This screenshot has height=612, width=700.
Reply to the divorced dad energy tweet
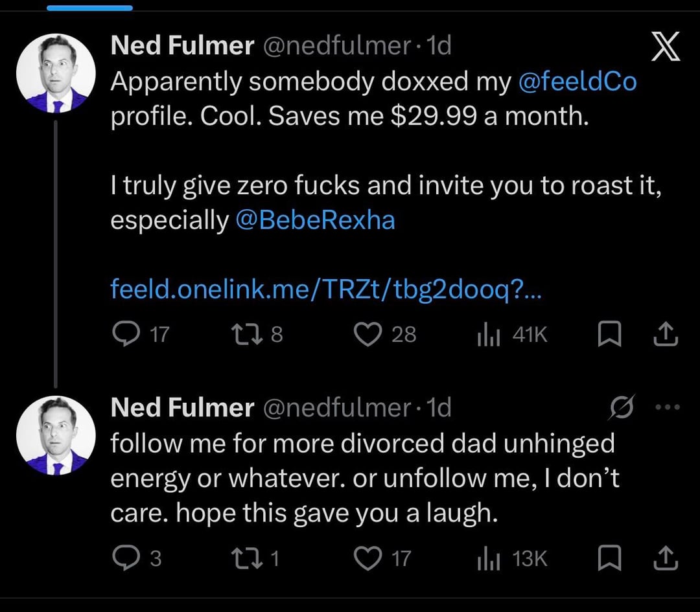point(123,558)
